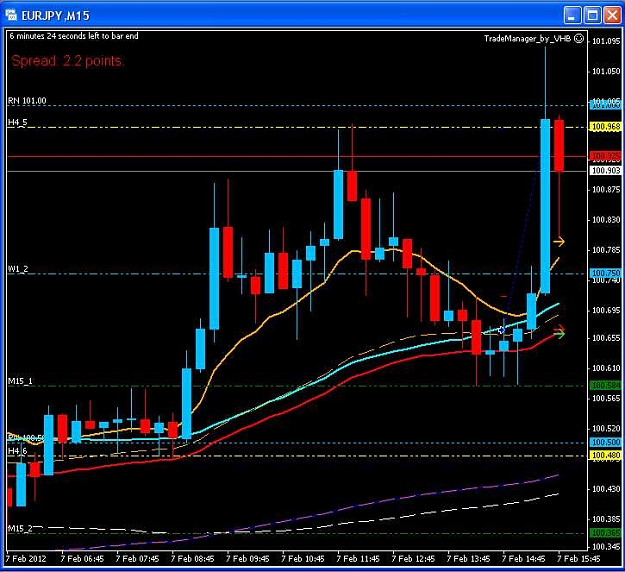Select the M15_2 level label

(x=20, y=529)
